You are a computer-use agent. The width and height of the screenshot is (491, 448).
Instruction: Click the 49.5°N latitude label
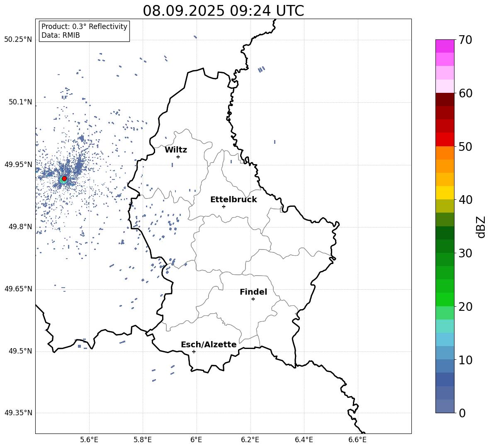pyautogui.click(x=20, y=351)
